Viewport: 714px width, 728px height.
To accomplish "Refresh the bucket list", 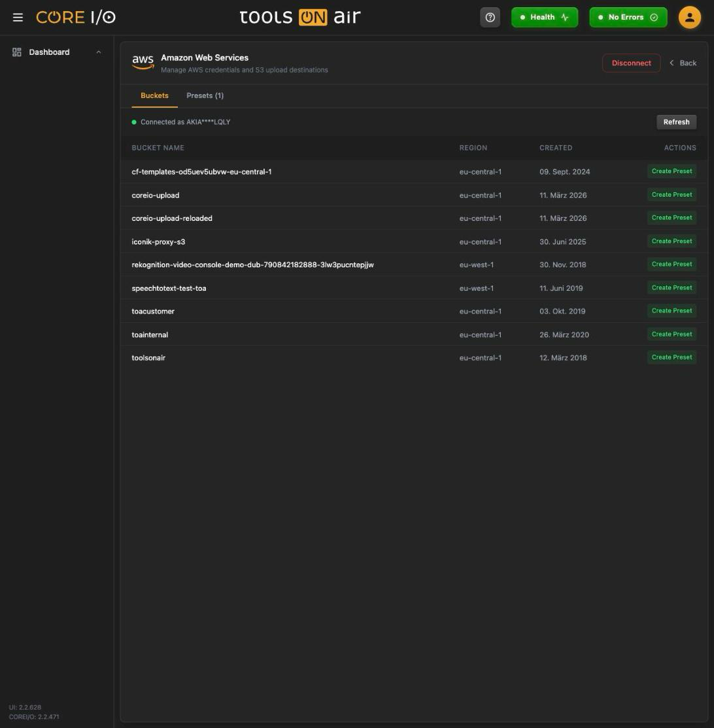I will pyautogui.click(x=676, y=122).
